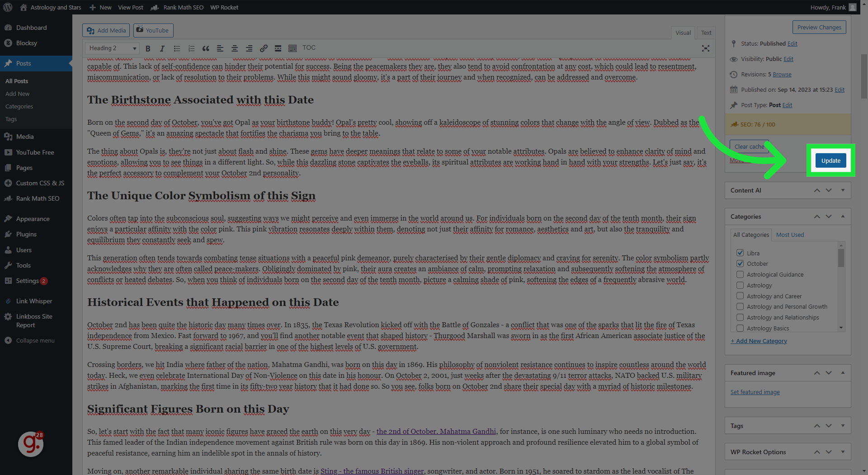Image resolution: width=868 pixels, height=475 pixels.
Task: Toggle bold formatting in editor toolbar
Action: coord(148,48)
